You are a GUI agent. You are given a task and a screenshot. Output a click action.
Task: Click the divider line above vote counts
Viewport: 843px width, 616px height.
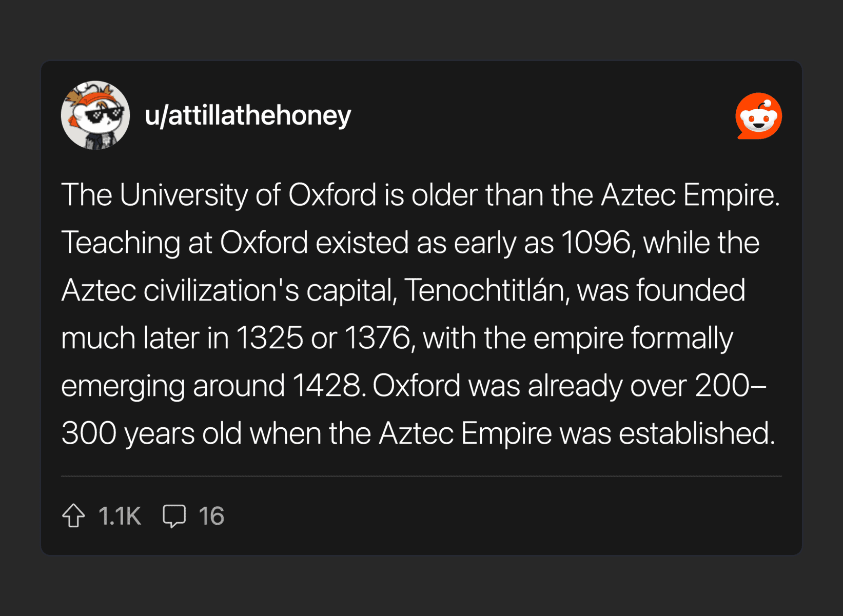point(421,476)
